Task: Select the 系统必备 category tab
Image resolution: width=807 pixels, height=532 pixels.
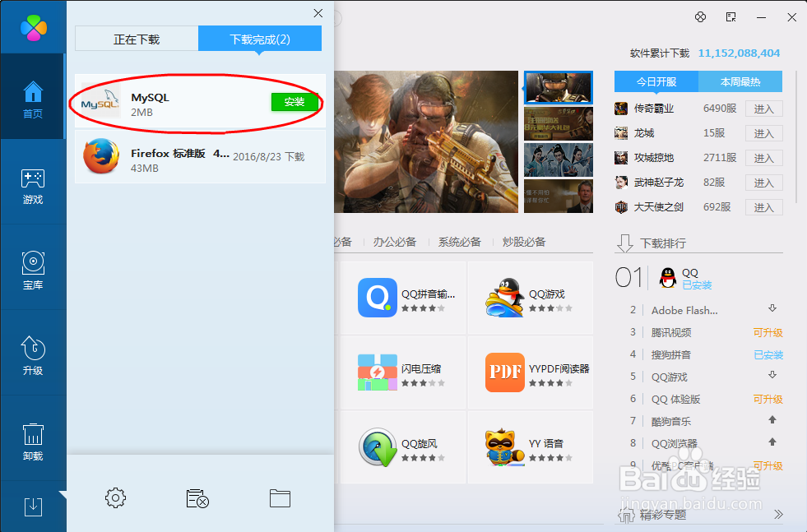Action: click(x=462, y=242)
